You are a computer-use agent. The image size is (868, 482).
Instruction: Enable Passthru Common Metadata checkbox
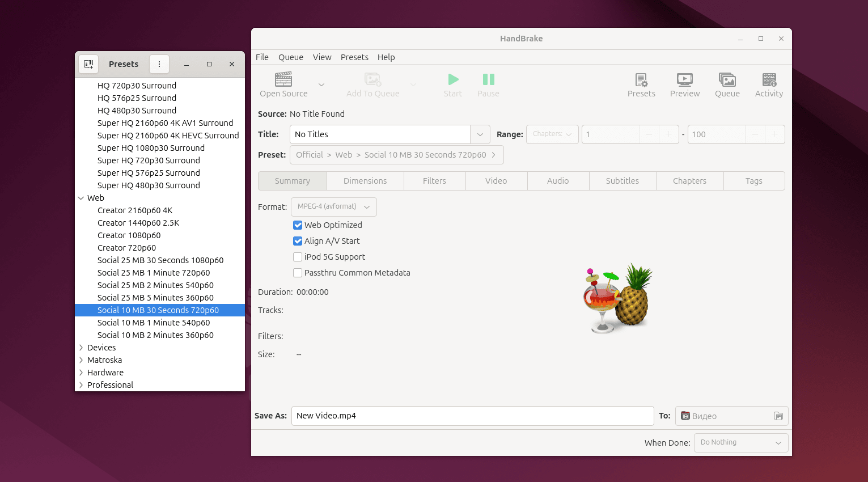tap(298, 273)
